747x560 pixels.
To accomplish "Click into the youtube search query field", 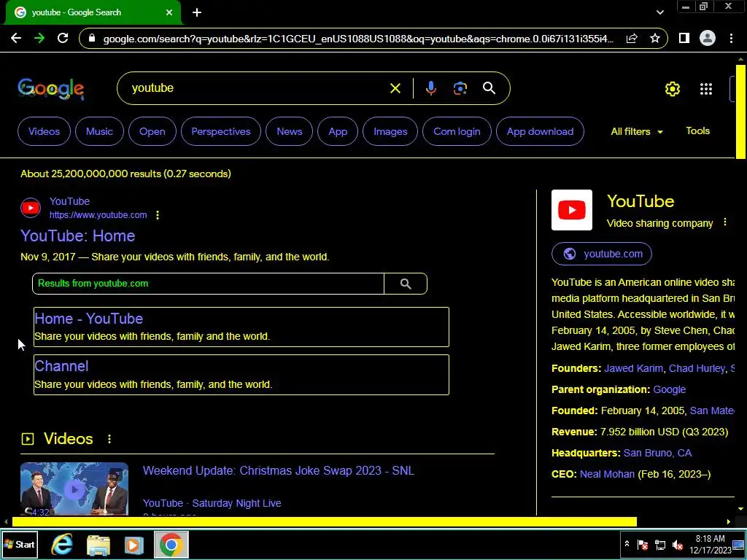I will tap(258, 88).
